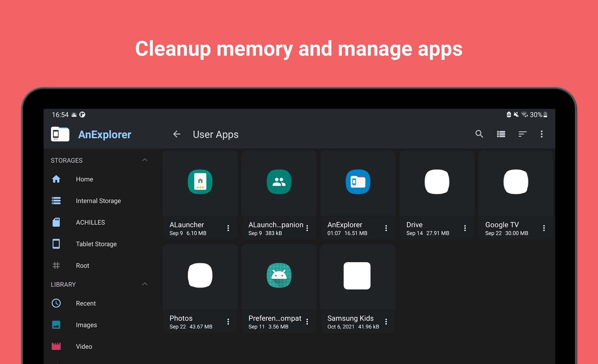
Task: Open the PreferenceCompat Android icon
Action: [x=279, y=275]
